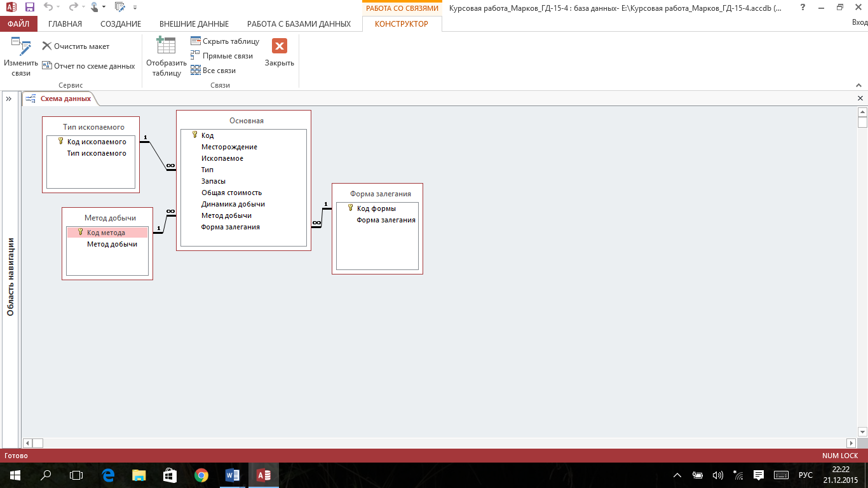Select Код формы field
This screenshot has height=488, width=868.
[377, 208]
